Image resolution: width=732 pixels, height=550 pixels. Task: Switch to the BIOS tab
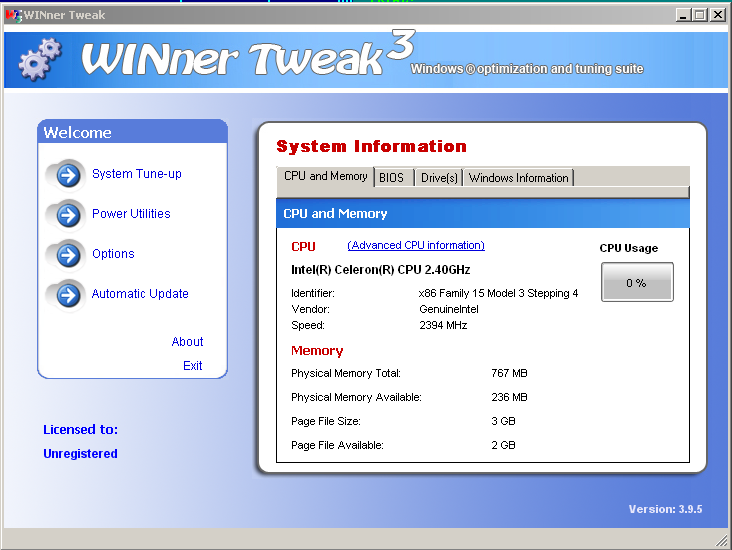coord(392,178)
